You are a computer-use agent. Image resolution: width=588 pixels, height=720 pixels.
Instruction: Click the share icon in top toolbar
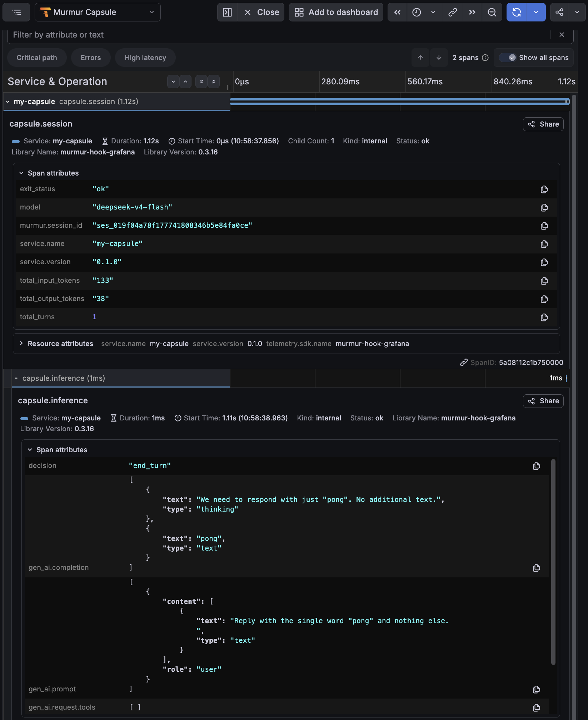559,12
